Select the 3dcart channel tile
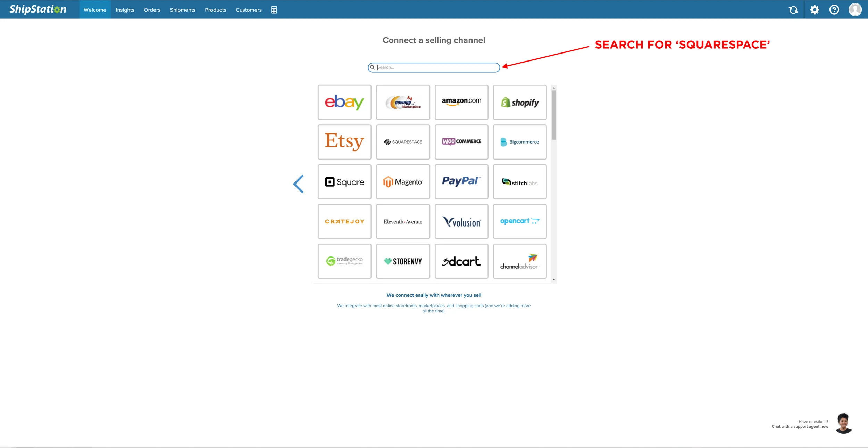Viewport: 868px width, 448px height. tap(461, 261)
